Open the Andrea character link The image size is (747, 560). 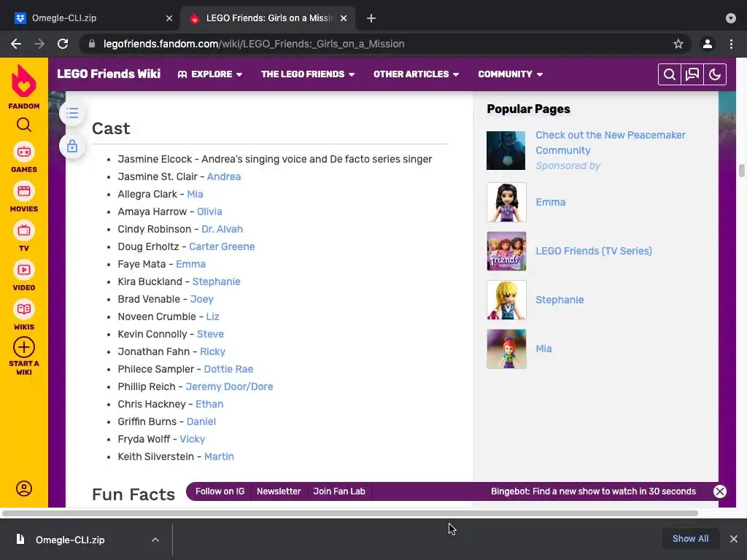(224, 176)
